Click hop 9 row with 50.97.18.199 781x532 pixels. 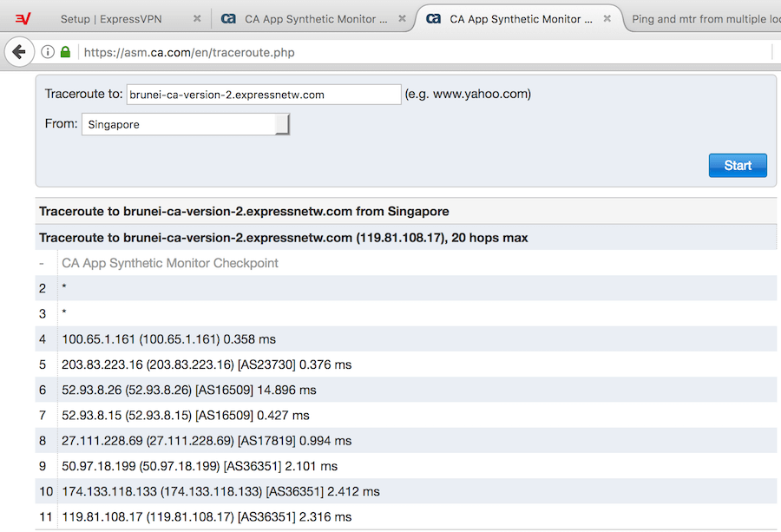coord(406,466)
